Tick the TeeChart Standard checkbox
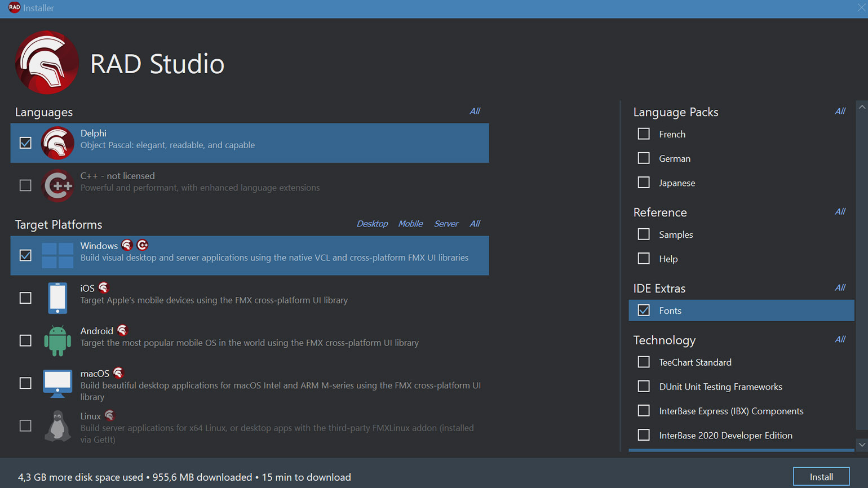The height and width of the screenshot is (488, 868). pyautogui.click(x=644, y=362)
